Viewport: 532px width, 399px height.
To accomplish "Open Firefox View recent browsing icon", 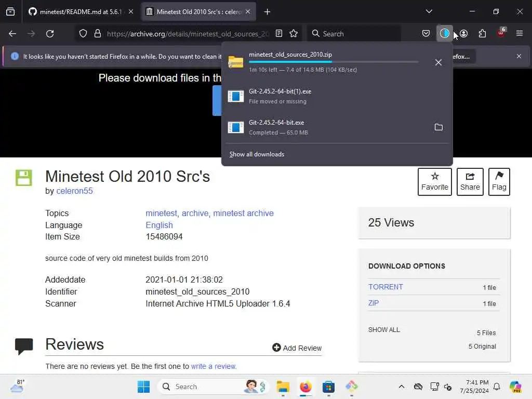I will click(10, 12).
